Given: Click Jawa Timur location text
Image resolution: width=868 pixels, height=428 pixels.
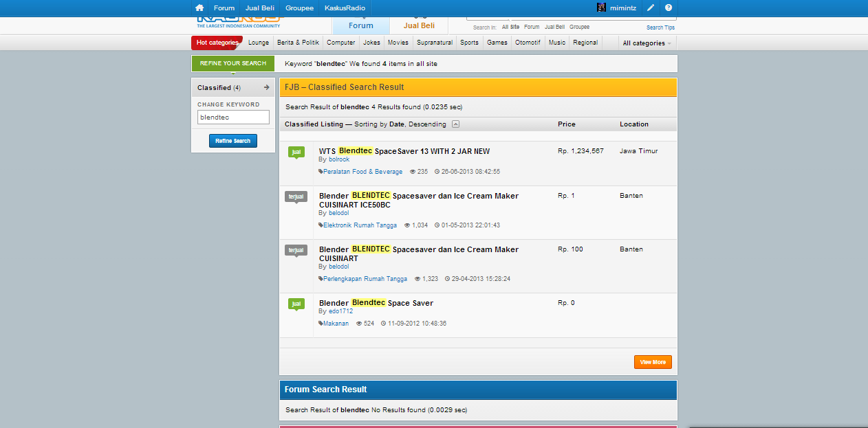Looking at the screenshot, I should (639, 151).
